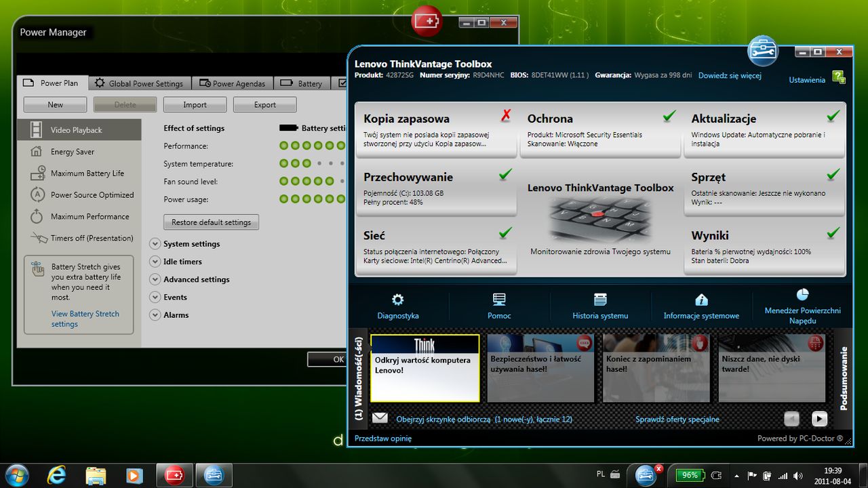This screenshot has height=488, width=868.
Task: Open Koniec z zapominaniem haseł thumbnail
Action: tap(656, 368)
